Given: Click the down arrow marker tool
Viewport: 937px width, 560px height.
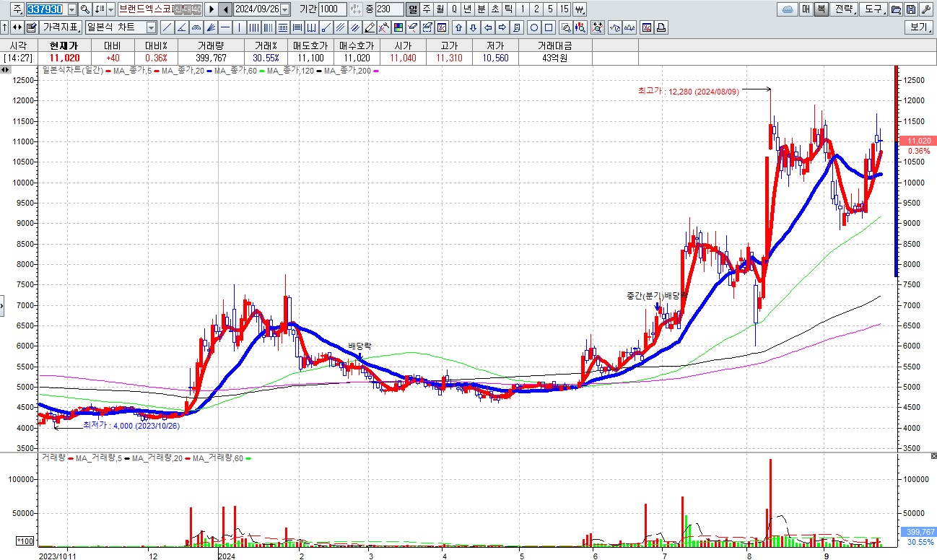Looking at the screenshot, I should click(x=474, y=27).
